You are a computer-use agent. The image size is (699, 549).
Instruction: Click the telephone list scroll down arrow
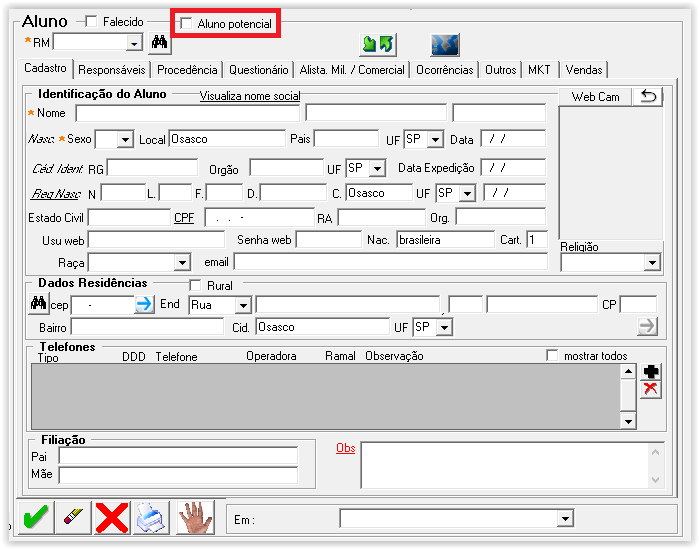coord(628,421)
